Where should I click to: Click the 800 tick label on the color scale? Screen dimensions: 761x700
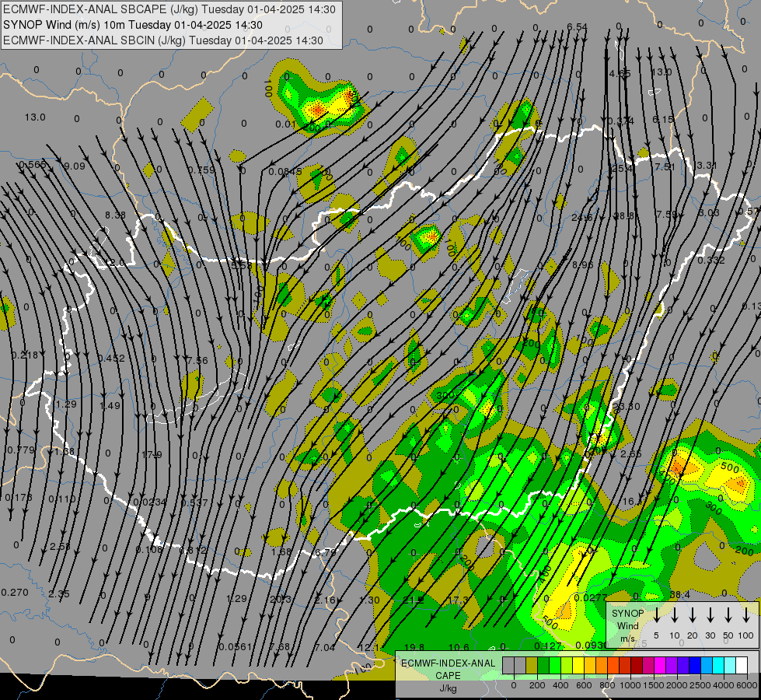click(x=607, y=685)
